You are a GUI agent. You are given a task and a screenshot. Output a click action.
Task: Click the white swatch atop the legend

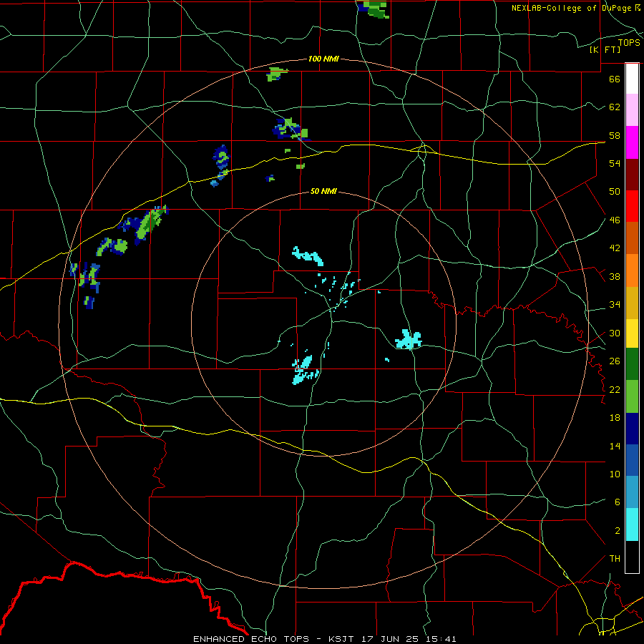[632, 79]
